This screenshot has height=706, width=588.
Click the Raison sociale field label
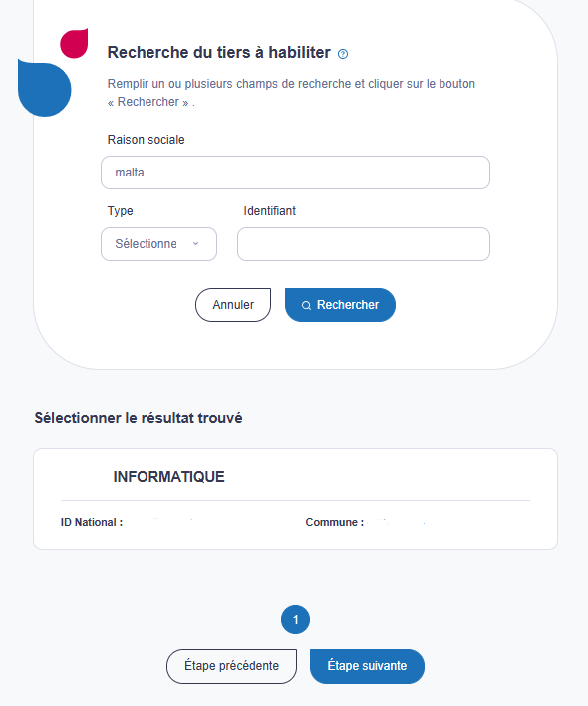(x=146, y=140)
